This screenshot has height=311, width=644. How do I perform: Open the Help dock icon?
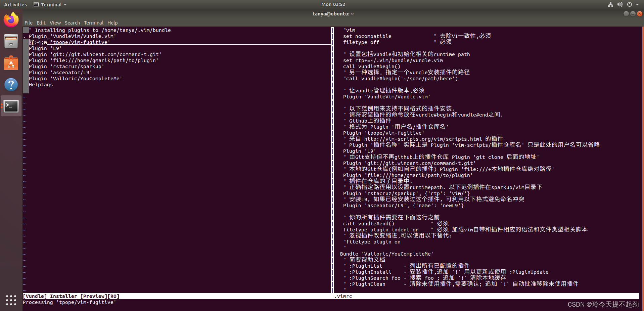[x=11, y=85]
